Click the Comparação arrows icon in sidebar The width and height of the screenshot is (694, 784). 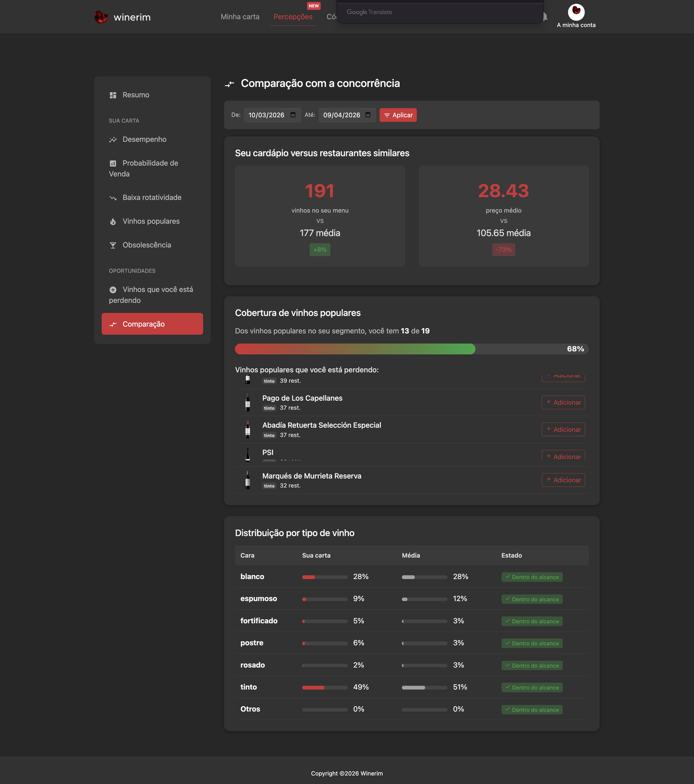click(x=113, y=324)
